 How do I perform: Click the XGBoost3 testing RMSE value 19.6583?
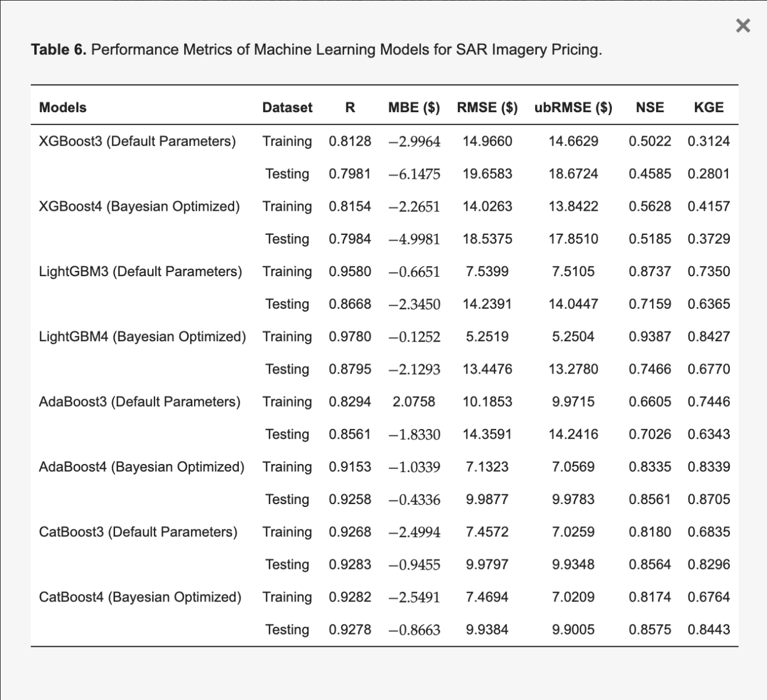pos(487,174)
